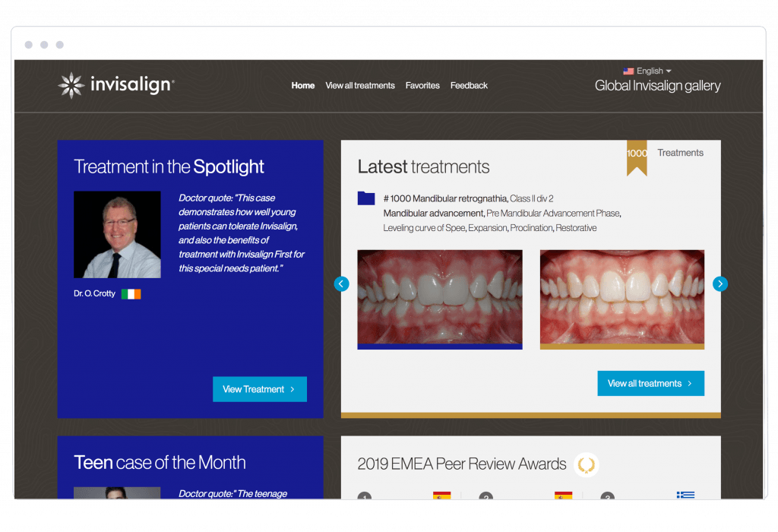Click Global Invisalign gallery title
The height and width of the screenshot is (532, 778).
pos(657,86)
